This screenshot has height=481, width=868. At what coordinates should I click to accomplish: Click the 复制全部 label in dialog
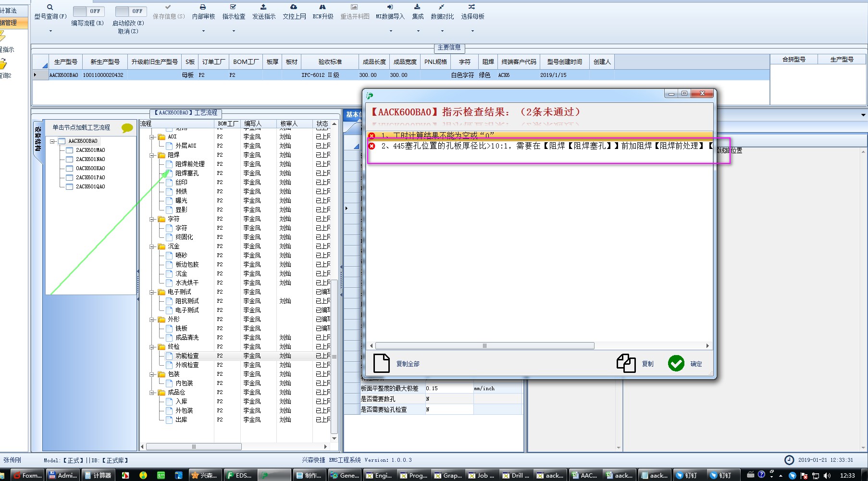click(x=408, y=364)
